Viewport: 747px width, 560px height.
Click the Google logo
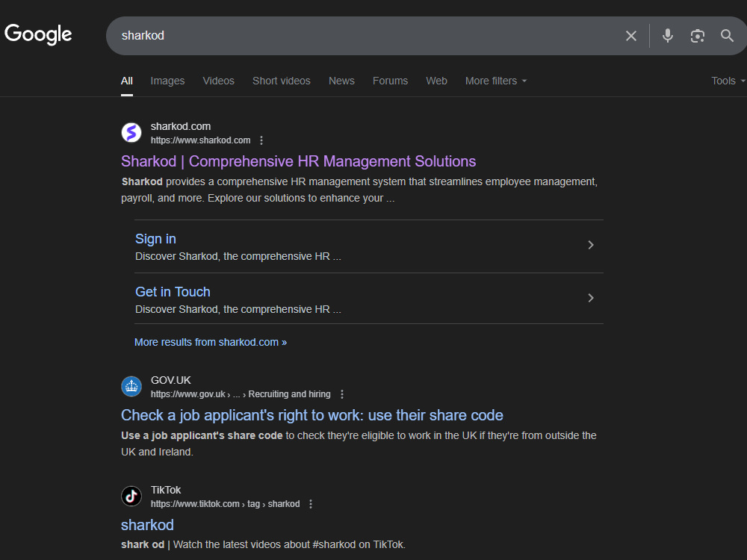38,34
